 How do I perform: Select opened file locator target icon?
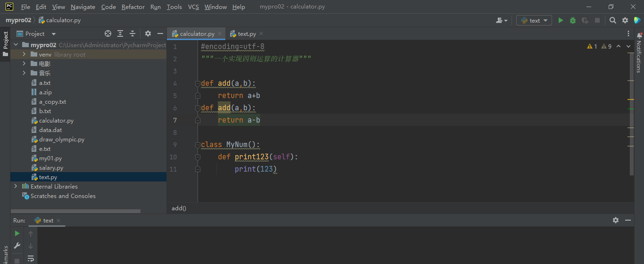point(108,33)
